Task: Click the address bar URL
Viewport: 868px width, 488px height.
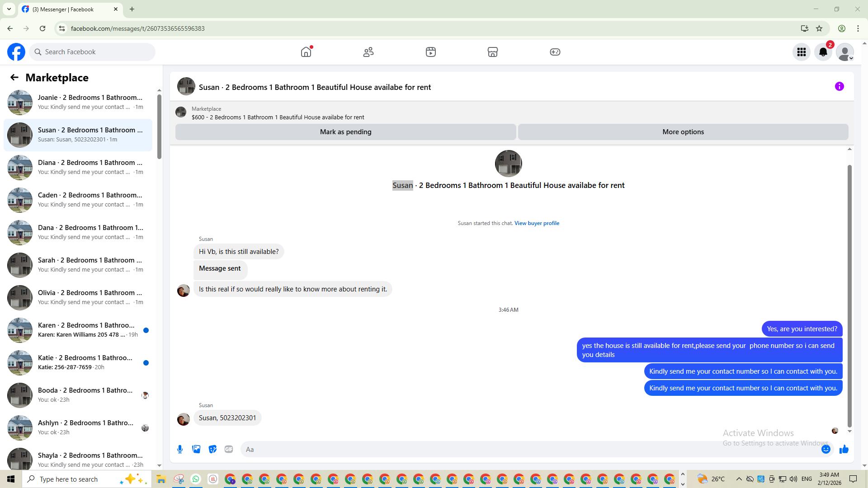Action: [x=138, y=28]
